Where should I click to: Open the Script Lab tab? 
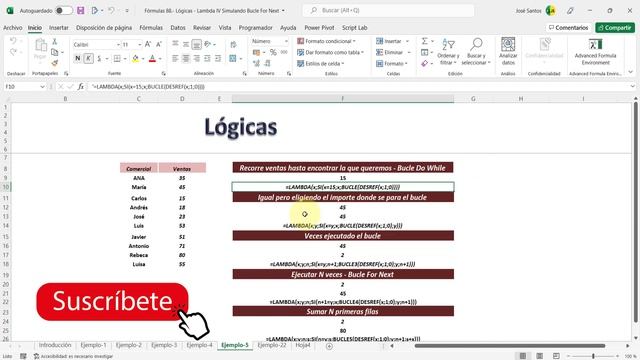355,28
